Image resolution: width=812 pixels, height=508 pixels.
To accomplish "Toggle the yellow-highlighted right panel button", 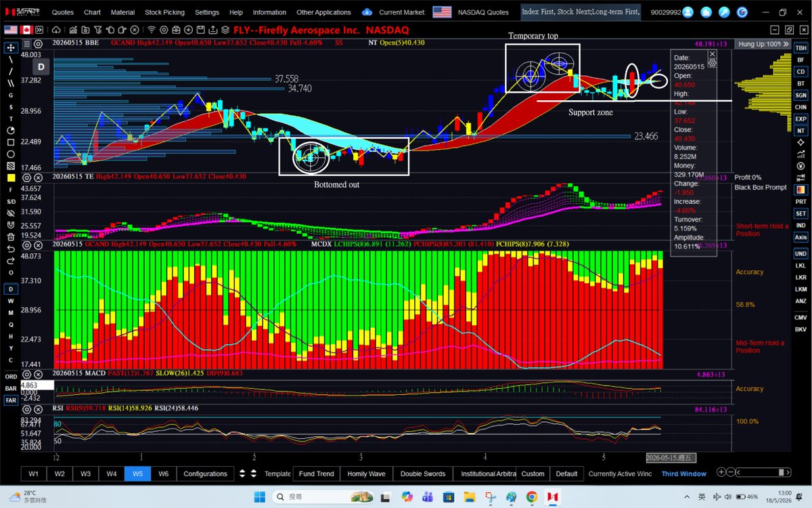I will (x=800, y=190).
